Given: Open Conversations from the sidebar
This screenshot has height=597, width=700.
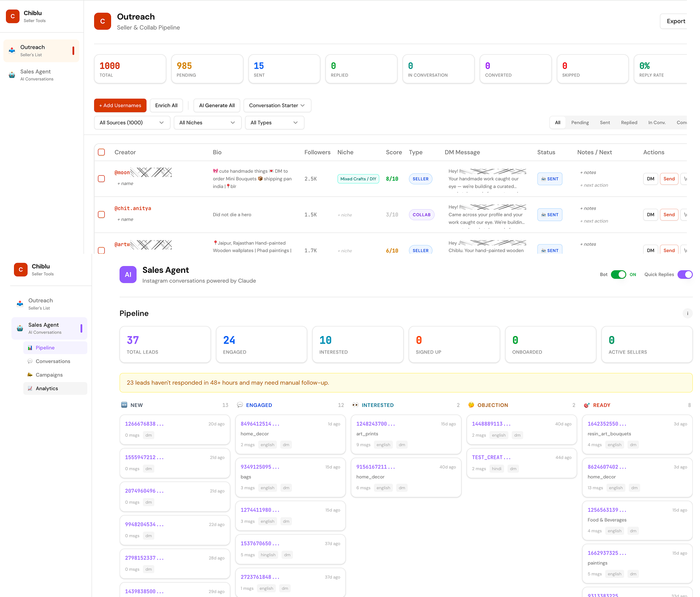Looking at the screenshot, I should tap(53, 361).
